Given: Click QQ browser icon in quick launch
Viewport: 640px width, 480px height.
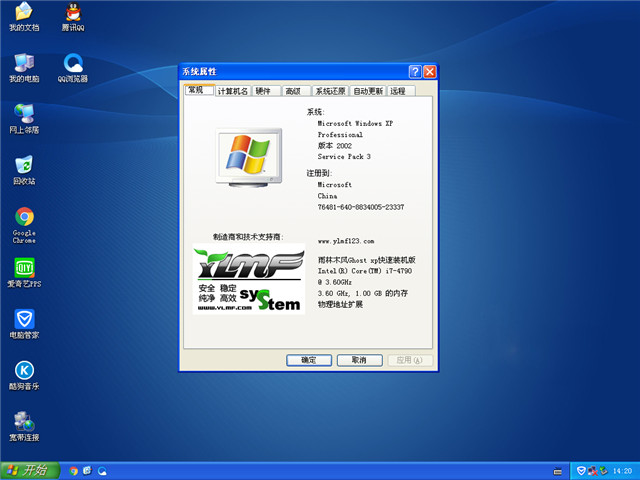Looking at the screenshot, I should (x=102, y=471).
